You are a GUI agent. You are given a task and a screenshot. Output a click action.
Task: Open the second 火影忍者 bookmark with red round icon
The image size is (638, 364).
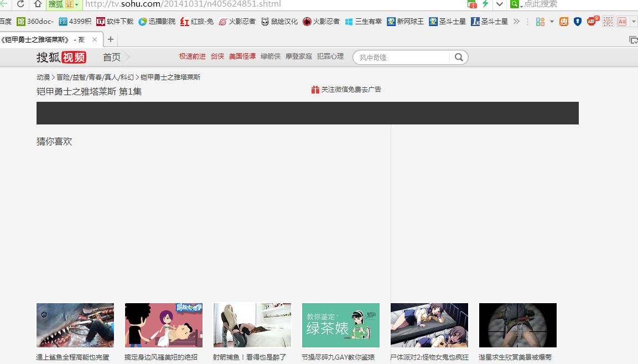[x=321, y=21]
